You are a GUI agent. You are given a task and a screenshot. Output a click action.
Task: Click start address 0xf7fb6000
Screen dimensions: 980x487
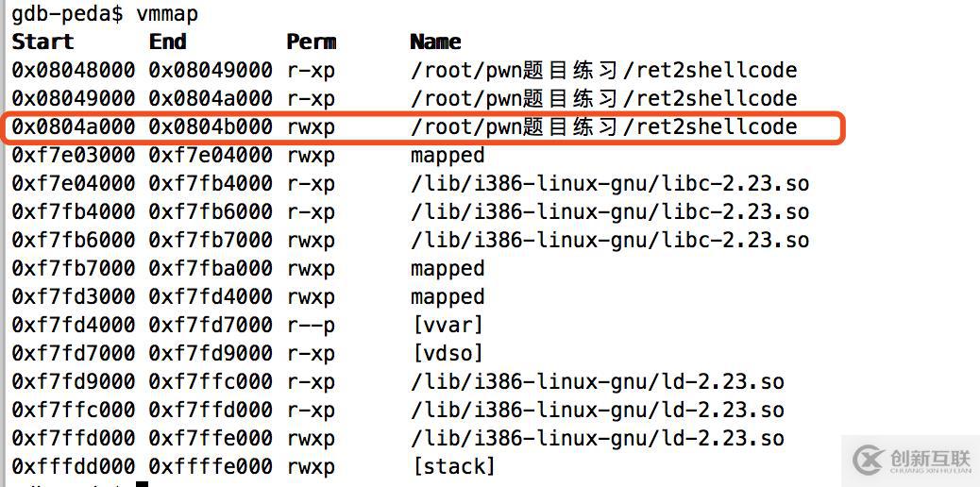point(73,240)
